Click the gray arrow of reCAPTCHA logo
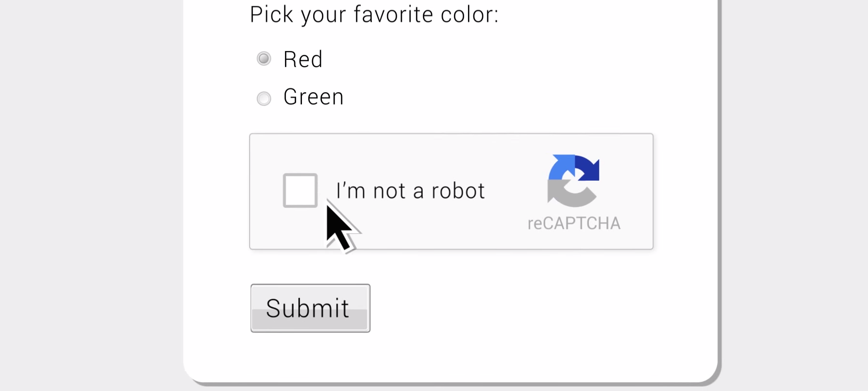This screenshot has width=868, height=391. [570, 194]
